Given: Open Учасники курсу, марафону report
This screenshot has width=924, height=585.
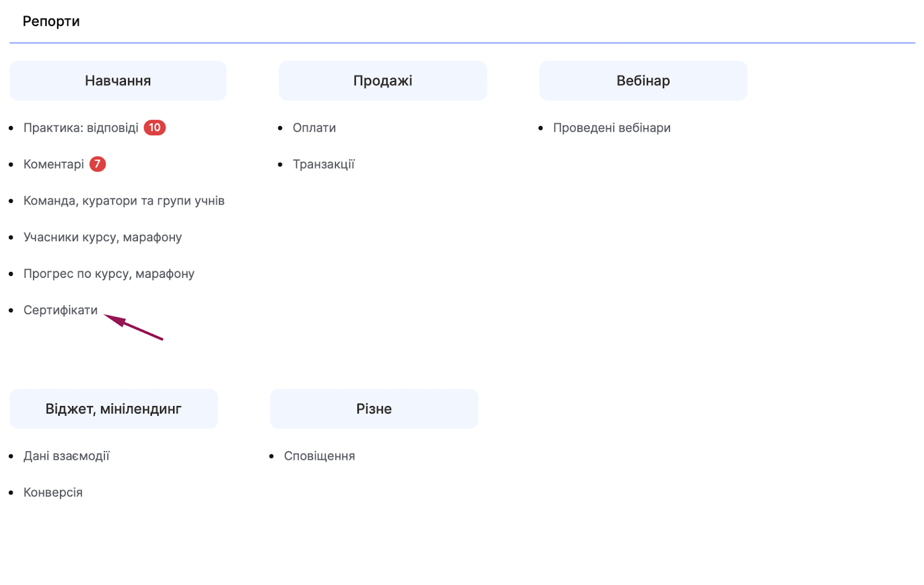Looking at the screenshot, I should [x=102, y=237].
